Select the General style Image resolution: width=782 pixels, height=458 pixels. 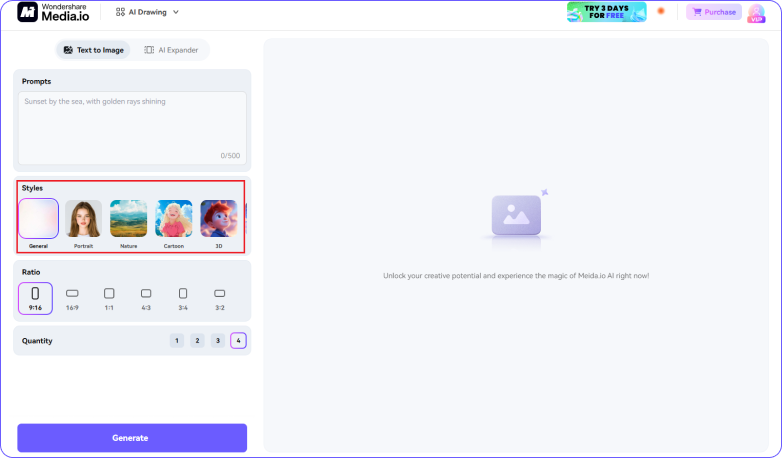(x=38, y=218)
